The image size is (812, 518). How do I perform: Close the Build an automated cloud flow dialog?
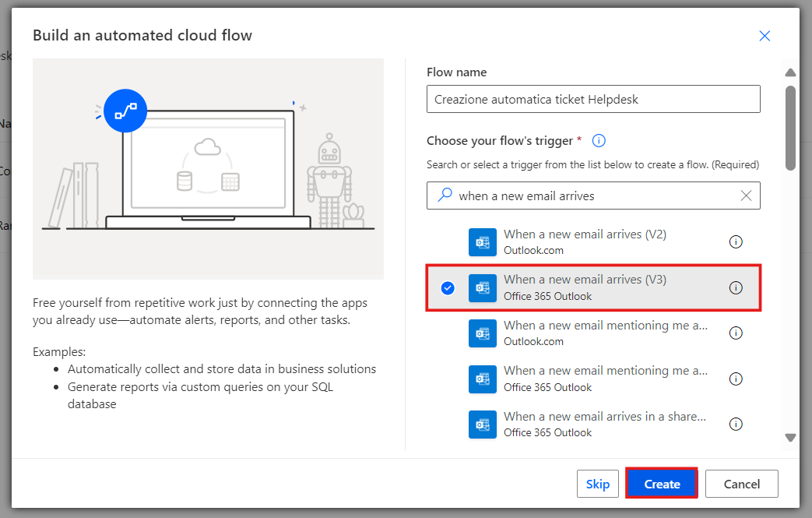(765, 36)
